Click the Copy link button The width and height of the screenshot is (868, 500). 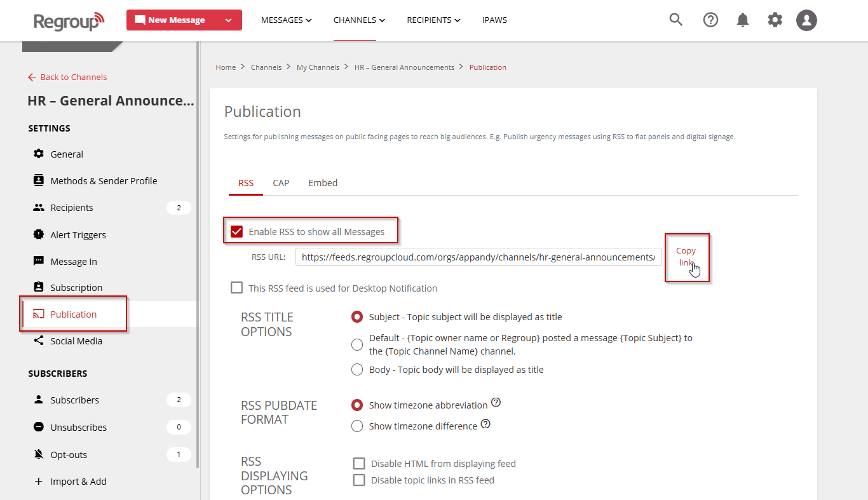(686, 257)
